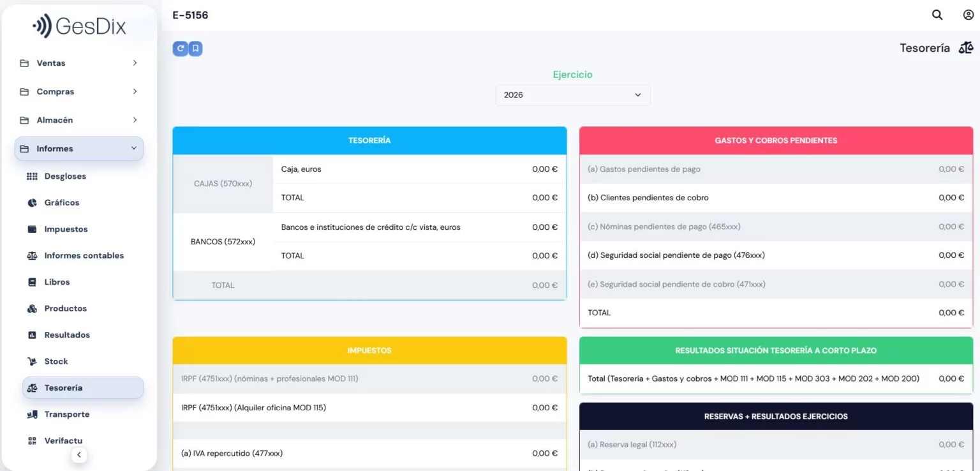The width and height of the screenshot is (980, 471).
Task: Click the balance scale icon beside Tesorería title
Action: (x=966, y=48)
